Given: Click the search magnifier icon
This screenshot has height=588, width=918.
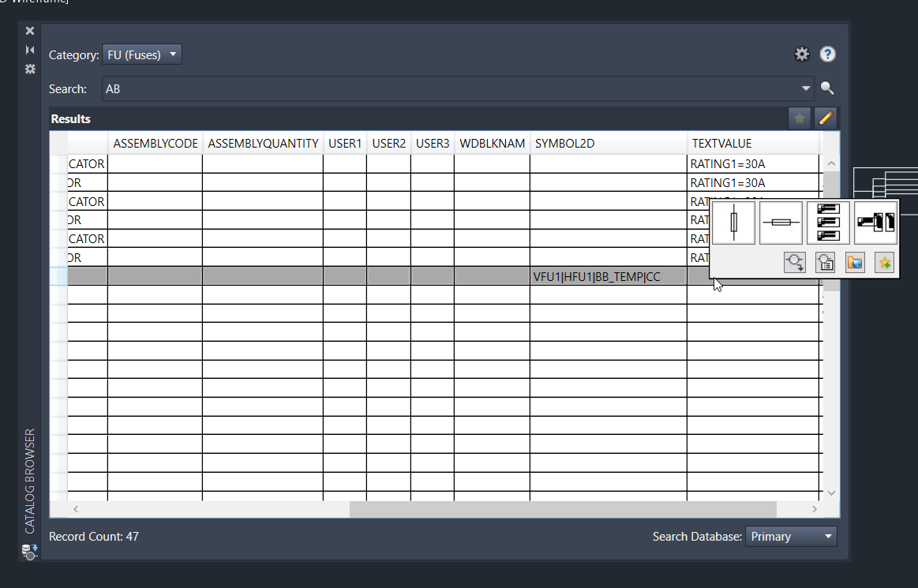Looking at the screenshot, I should click(x=827, y=88).
